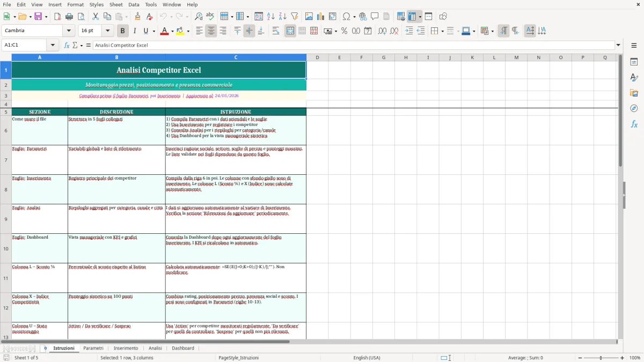Open the Tools menu
This screenshot has width=644, height=362.
[x=151, y=4]
